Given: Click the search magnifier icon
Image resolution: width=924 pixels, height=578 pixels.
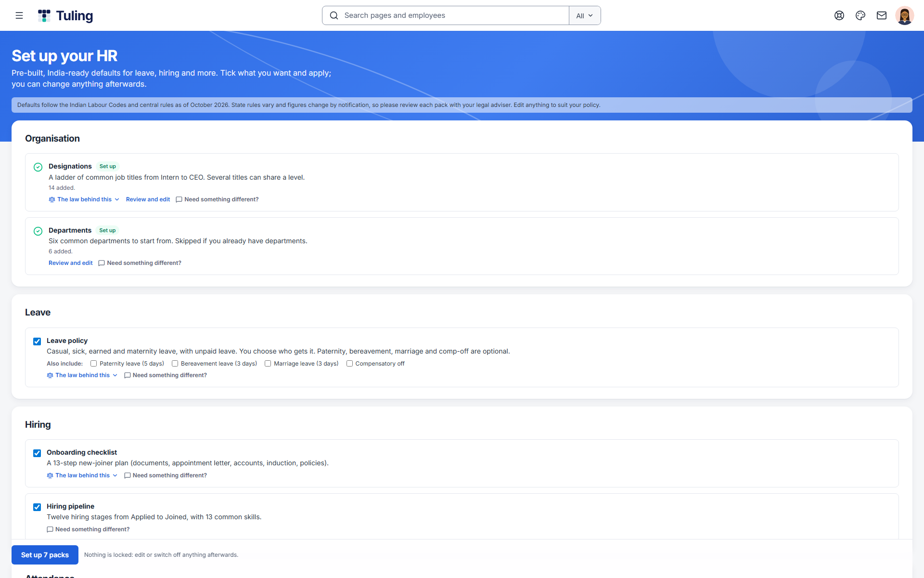Looking at the screenshot, I should point(334,15).
